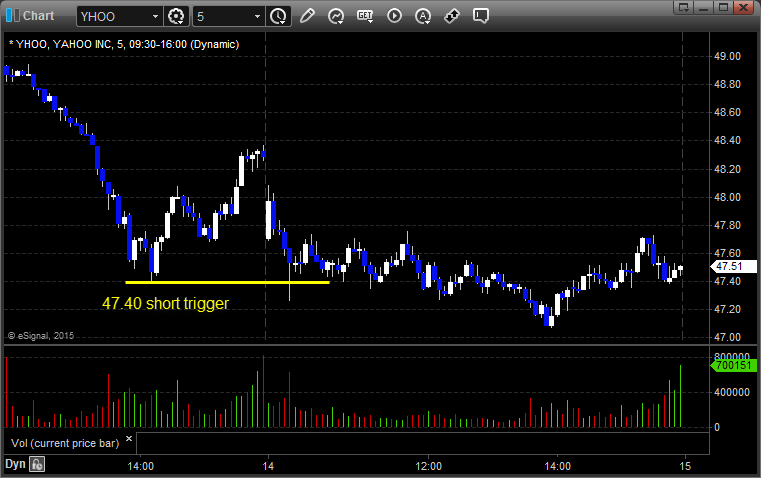This screenshot has height=478, width=761.
Task: Click the 47.51 current price marker
Action: pos(733,266)
